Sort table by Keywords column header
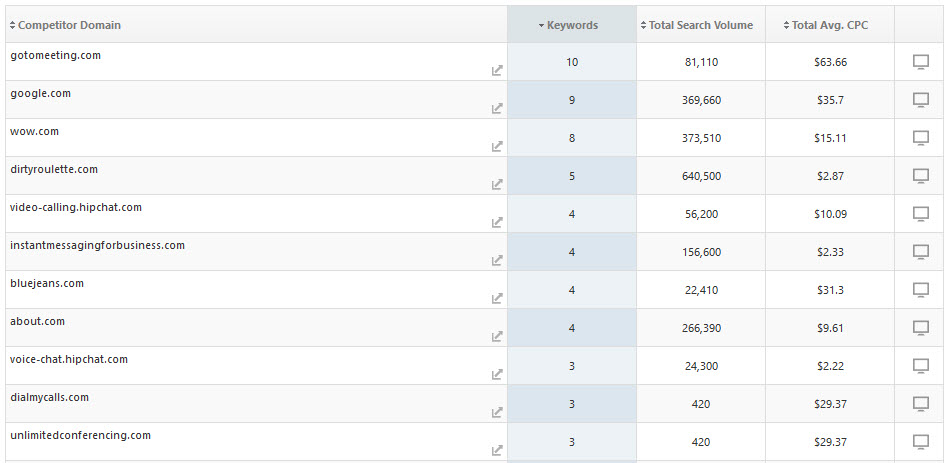This screenshot has height=463, width=946. click(x=571, y=25)
